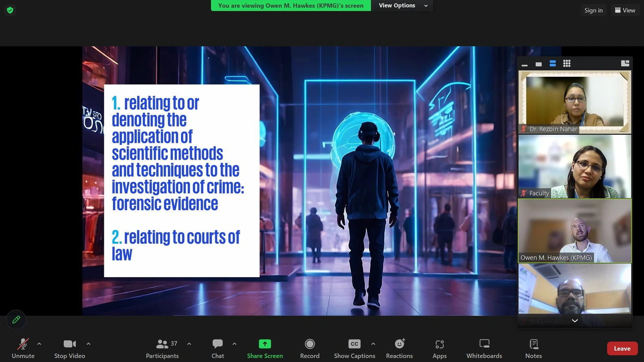This screenshot has width=644, height=362.
Task: Start recording with the Record button
Action: coord(310,348)
